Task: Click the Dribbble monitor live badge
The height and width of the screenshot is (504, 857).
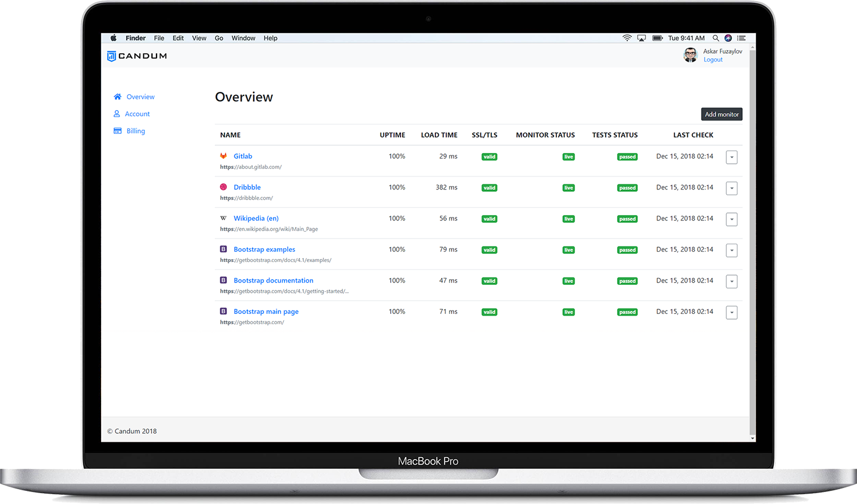Action: 568,188
